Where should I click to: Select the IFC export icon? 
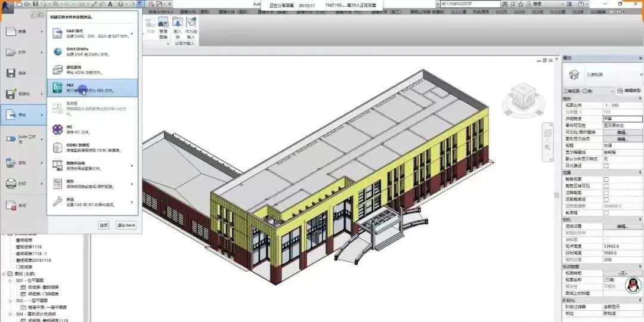pos(58,129)
